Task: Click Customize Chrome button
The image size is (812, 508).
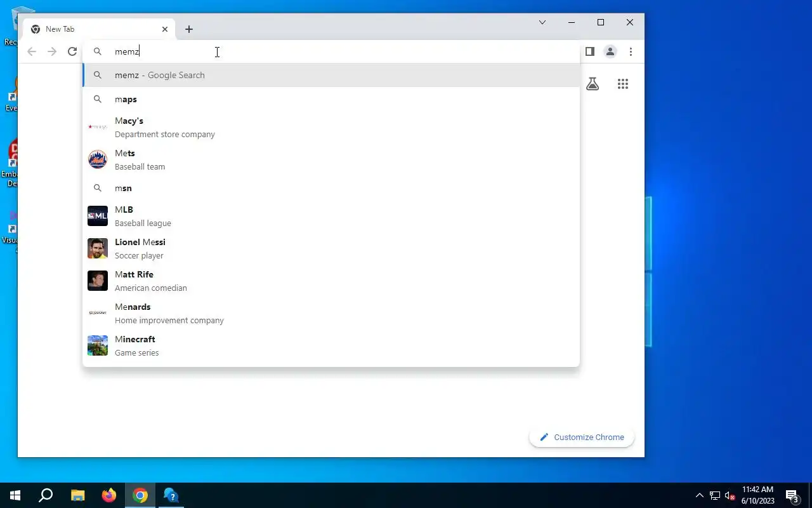Action: (x=582, y=437)
